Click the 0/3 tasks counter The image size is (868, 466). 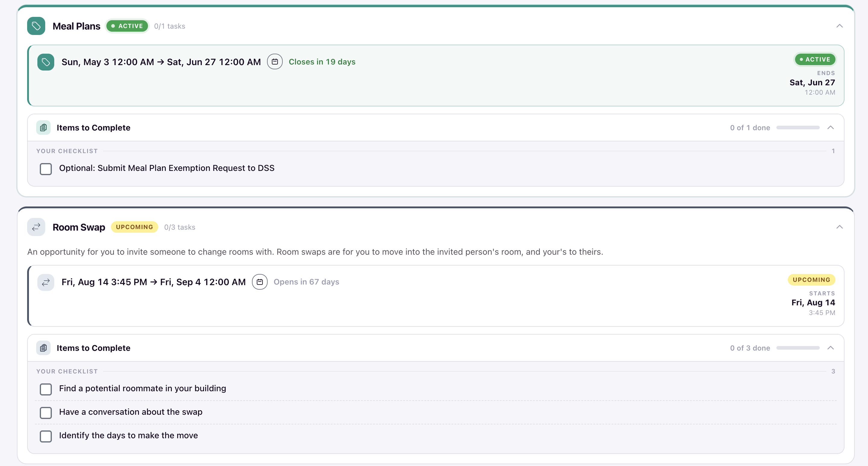pos(180,228)
